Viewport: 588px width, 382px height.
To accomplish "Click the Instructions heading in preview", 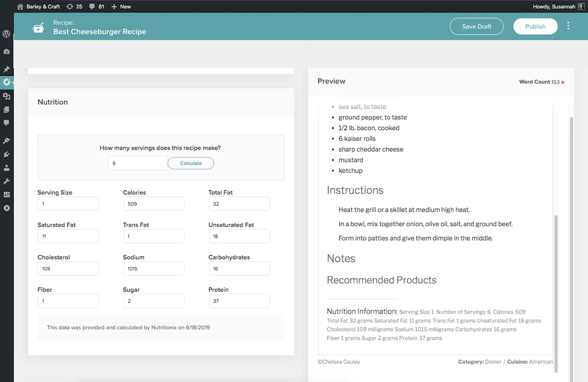I will point(355,190).
